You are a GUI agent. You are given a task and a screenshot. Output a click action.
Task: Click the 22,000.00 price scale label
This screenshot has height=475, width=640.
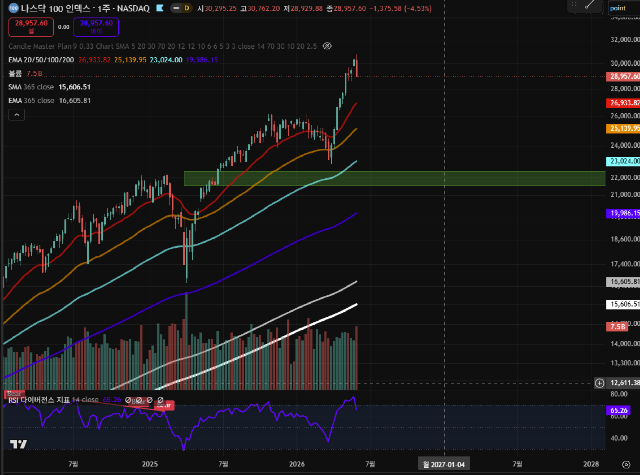click(624, 178)
